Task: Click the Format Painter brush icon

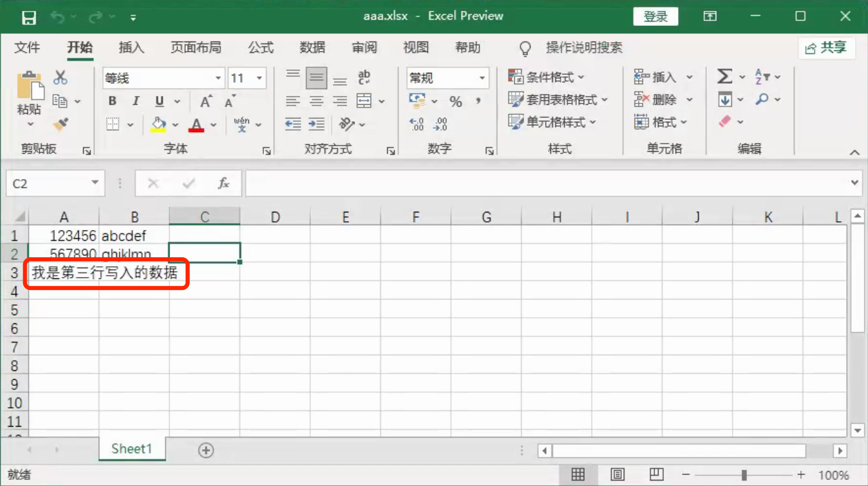Action: pos(61,124)
